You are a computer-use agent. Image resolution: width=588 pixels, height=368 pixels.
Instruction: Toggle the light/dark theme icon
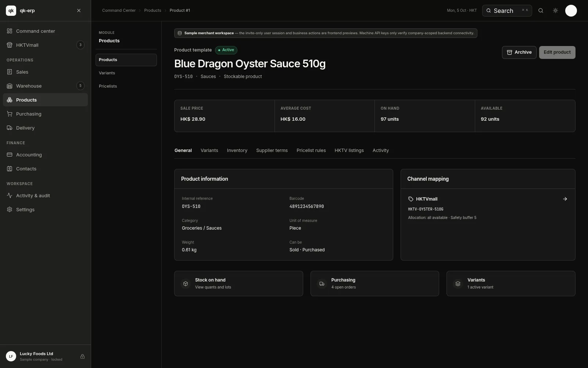[x=555, y=11]
